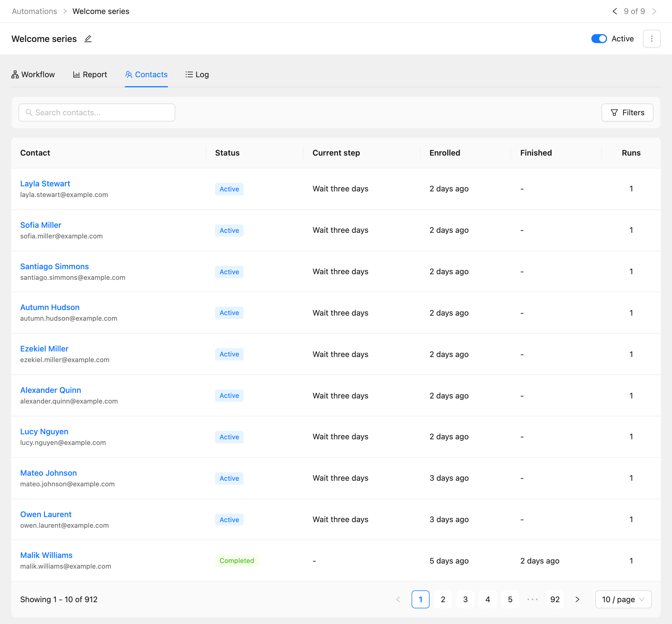
Task: Go to next automation arrow
Action: tap(654, 11)
